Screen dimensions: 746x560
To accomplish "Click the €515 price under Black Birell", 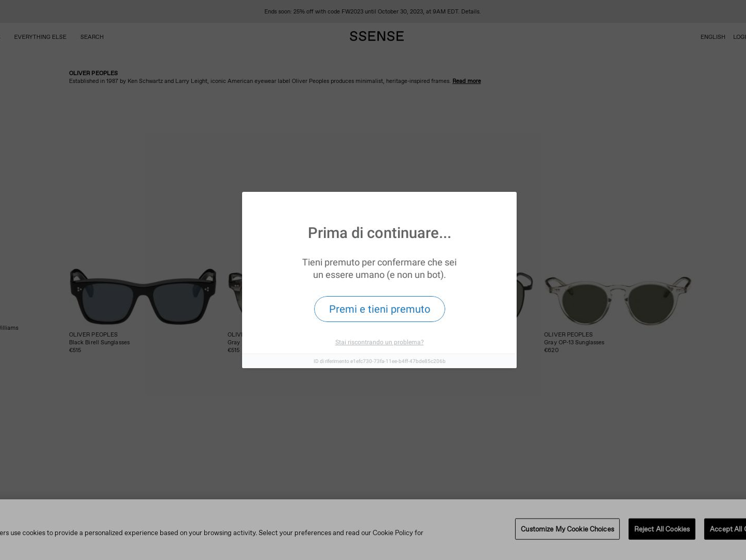I will click(x=75, y=350).
